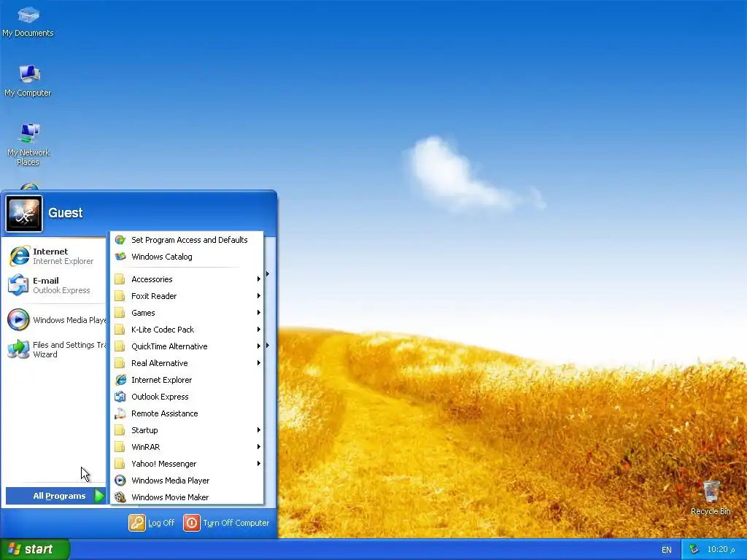Click the Startup folder icon
The image size is (747, 560).
coord(120,430)
